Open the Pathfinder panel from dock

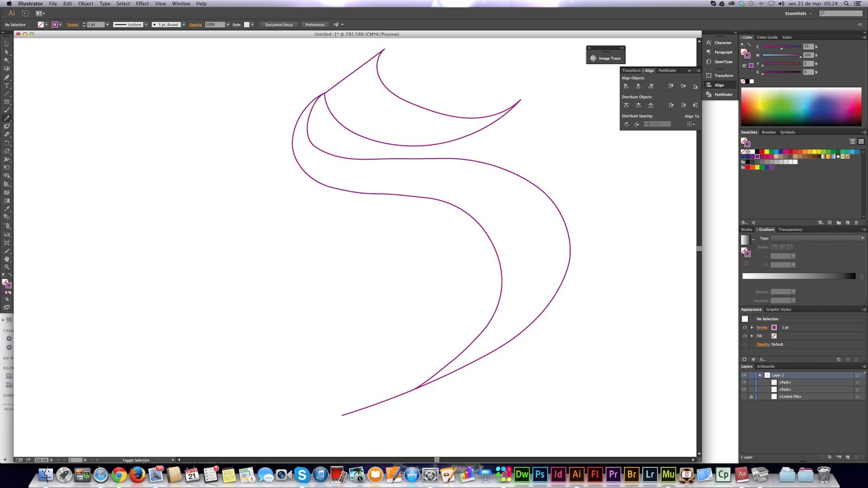[x=719, y=95]
